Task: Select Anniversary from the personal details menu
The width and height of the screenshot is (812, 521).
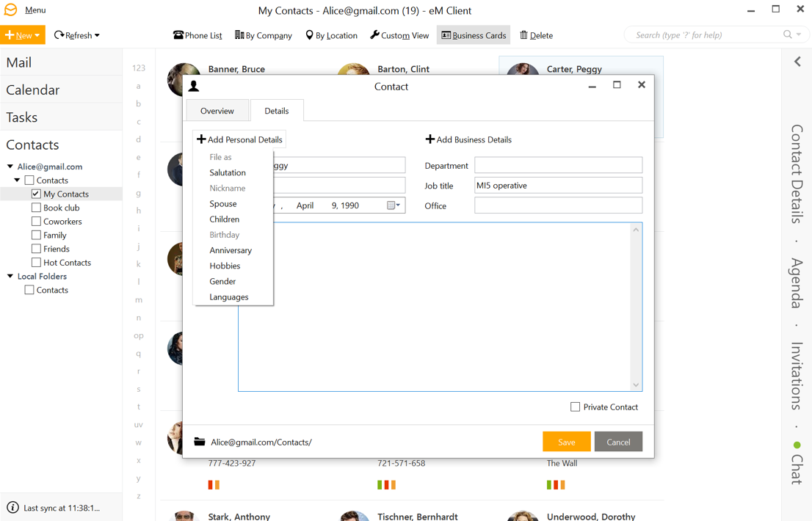Action: [x=231, y=249]
